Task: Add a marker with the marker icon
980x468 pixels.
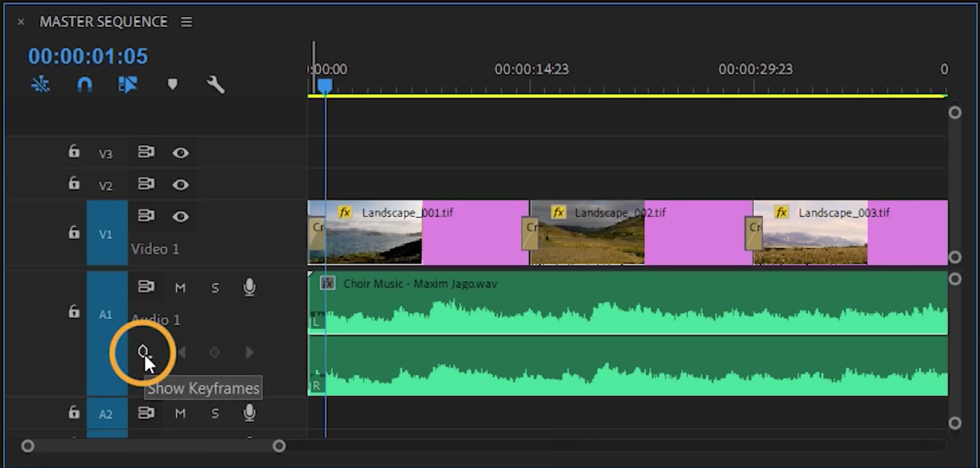Action: tap(172, 84)
